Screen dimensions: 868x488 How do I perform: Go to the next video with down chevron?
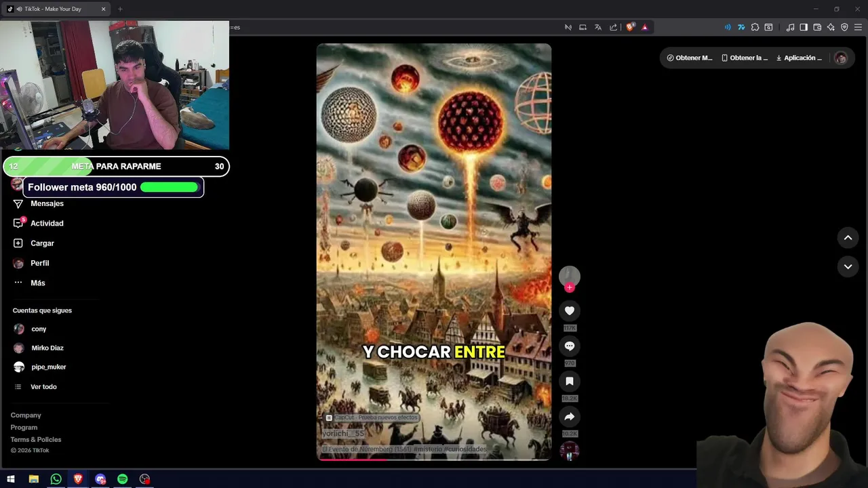848,267
